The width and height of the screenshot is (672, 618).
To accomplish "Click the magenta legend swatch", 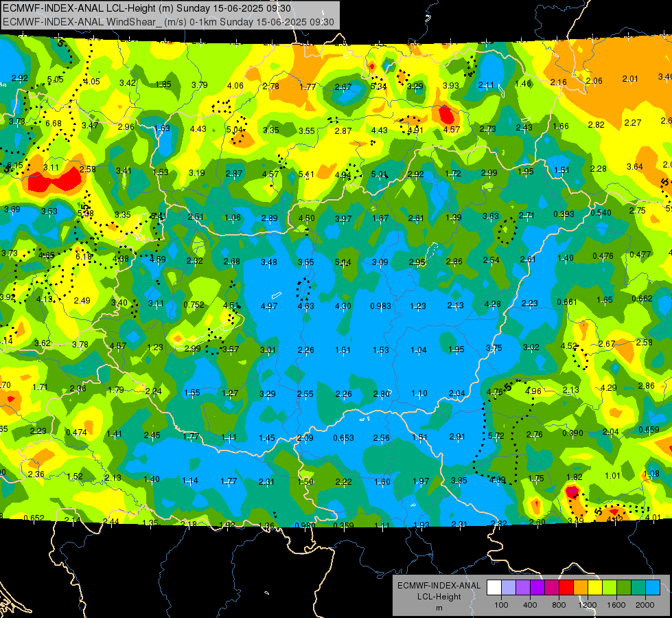I will [x=552, y=588].
